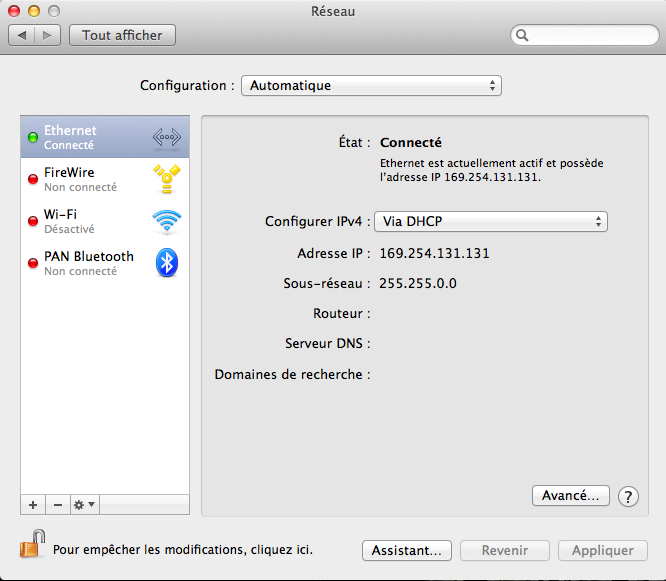Add a network service with plus button
666x581 pixels.
33,505
